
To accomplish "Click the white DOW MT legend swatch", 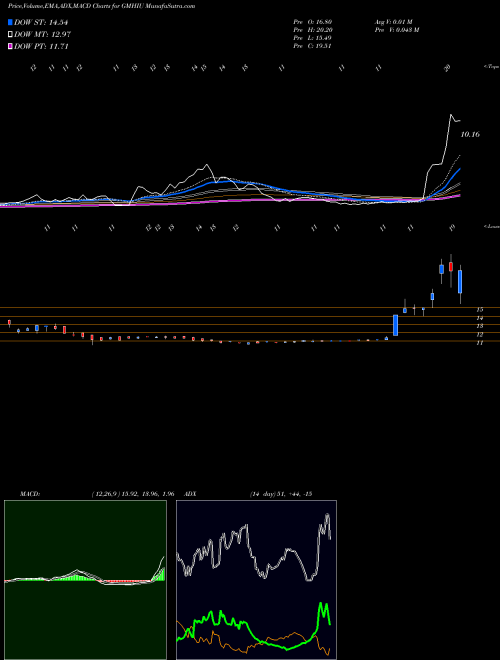I will [10, 35].
